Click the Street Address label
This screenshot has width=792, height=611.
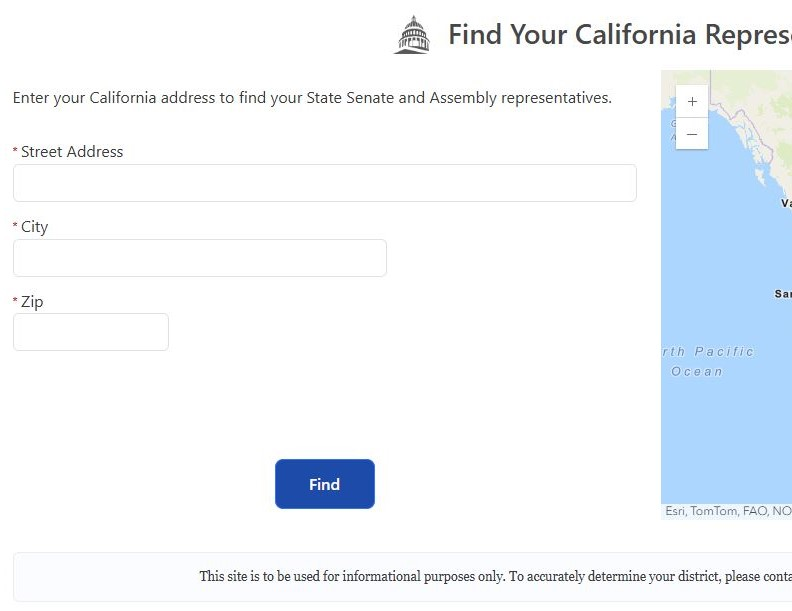coord(72,152)
